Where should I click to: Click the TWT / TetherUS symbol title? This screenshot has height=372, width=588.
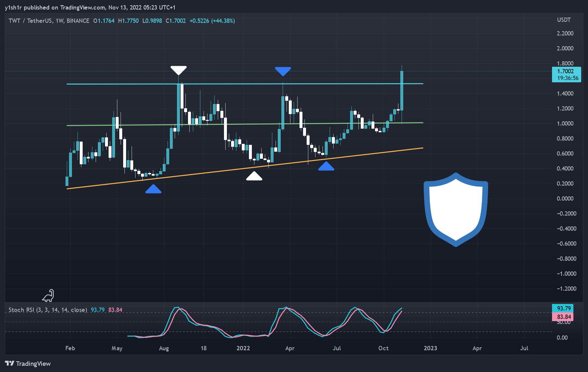tap(49, 21)
